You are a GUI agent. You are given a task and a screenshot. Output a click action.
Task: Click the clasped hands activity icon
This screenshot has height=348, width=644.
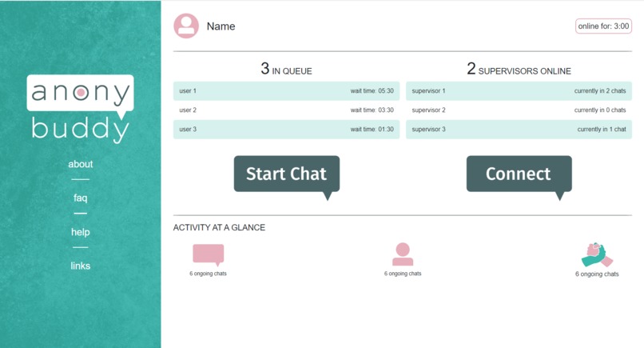tap(597, 254)
